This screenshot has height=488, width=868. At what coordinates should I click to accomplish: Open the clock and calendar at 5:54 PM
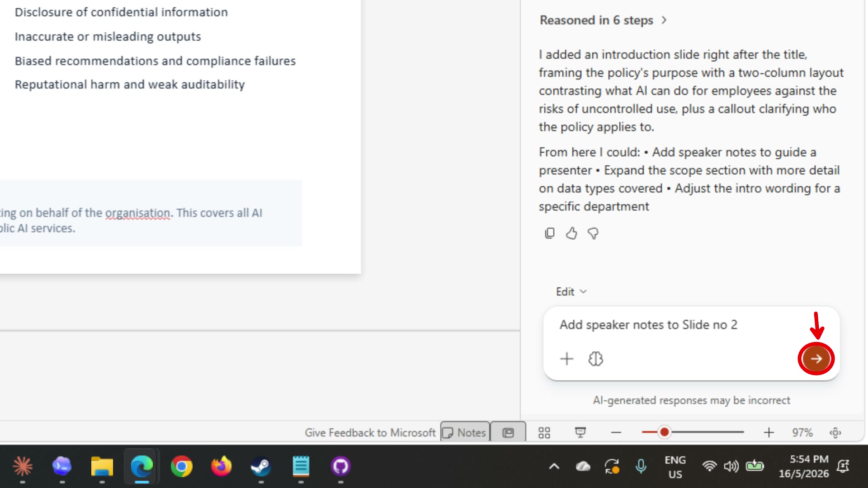pyautogui.click(x=804, y=466)
